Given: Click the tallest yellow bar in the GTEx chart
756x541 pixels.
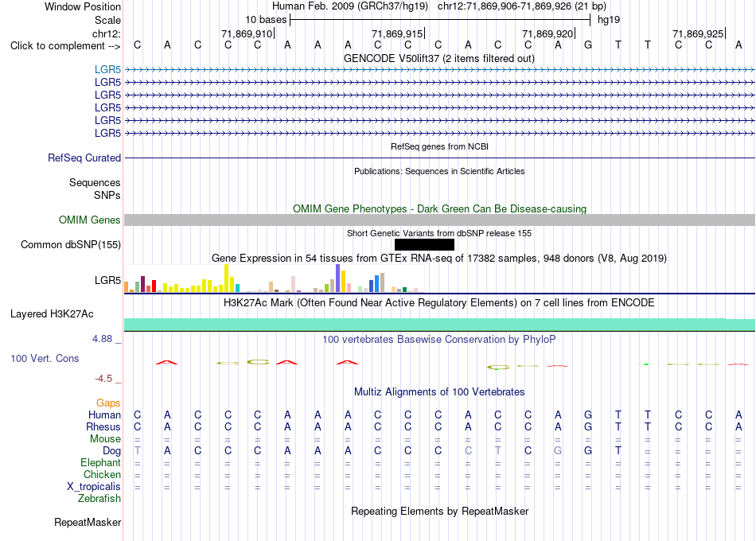Looking at the screenshot, I should click(x=227, y=278).
